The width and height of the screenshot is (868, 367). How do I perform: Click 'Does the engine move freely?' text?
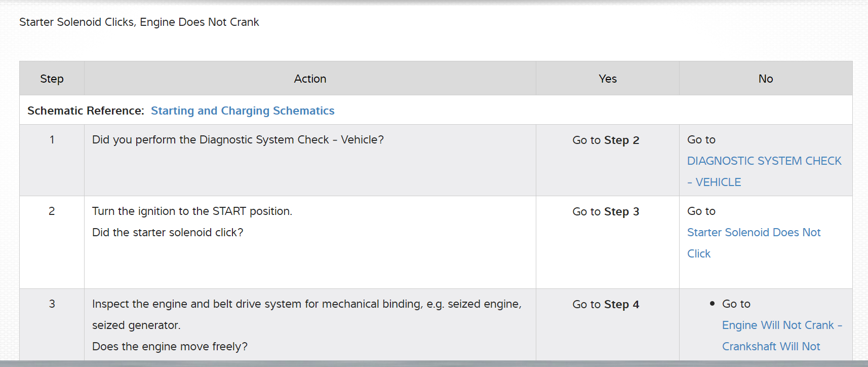tap(170, 347)
